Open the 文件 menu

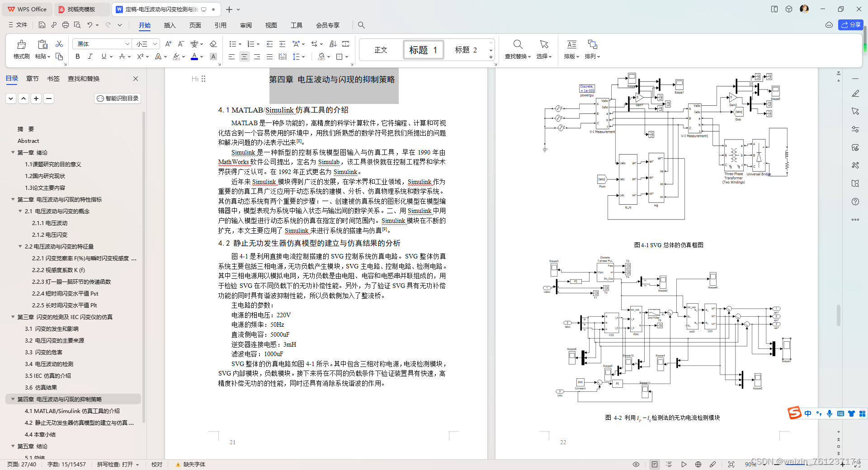(18, 25)
